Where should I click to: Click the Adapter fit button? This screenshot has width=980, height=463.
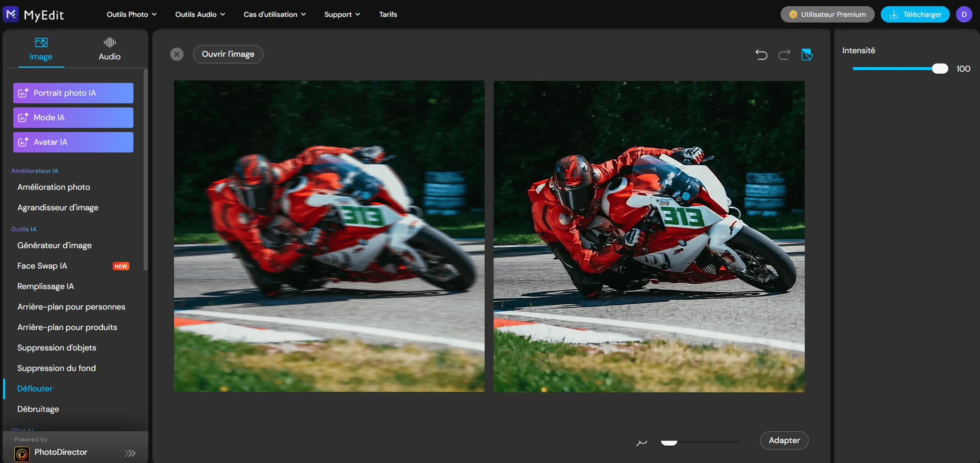coord(784,440)
